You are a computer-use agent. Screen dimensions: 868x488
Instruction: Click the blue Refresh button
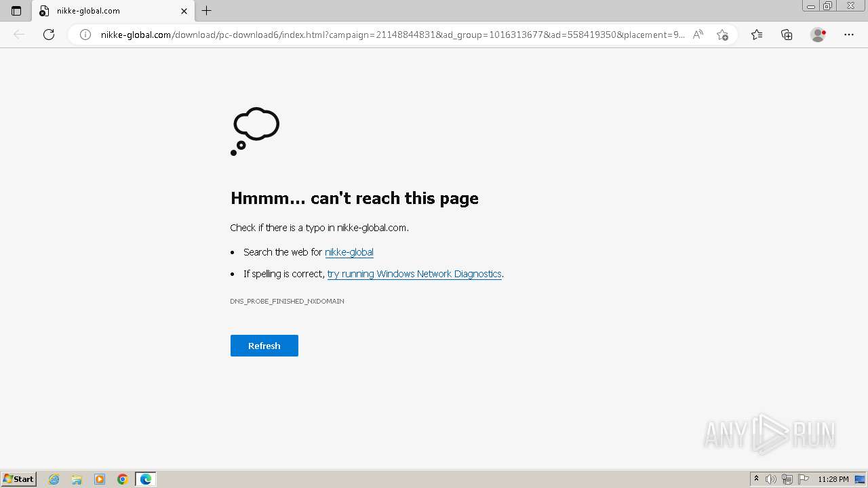tap(264, 346)
